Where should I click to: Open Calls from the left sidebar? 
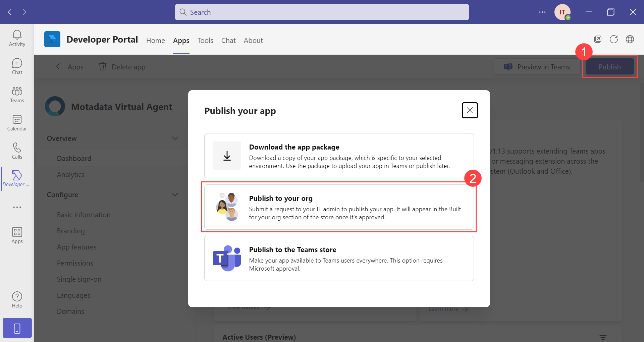point(17,150)
